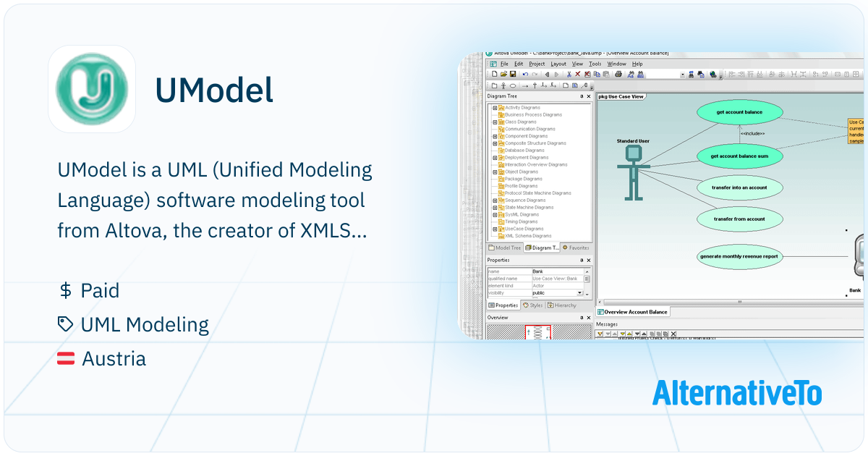Viewport: 868px width, 456px height.
Task: Expand the Object Diagrams node
Action: pos(495,172)
